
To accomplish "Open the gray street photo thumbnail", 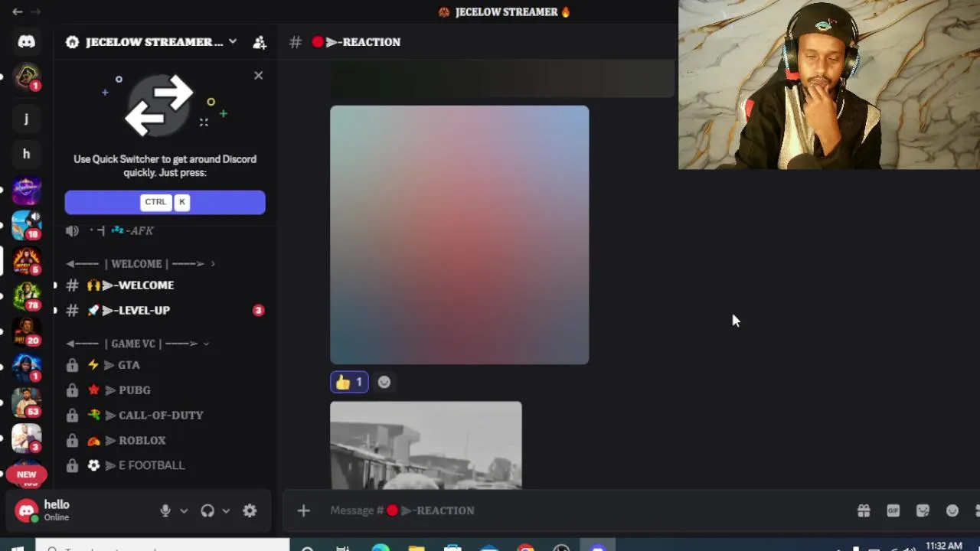I will (426, 445).
